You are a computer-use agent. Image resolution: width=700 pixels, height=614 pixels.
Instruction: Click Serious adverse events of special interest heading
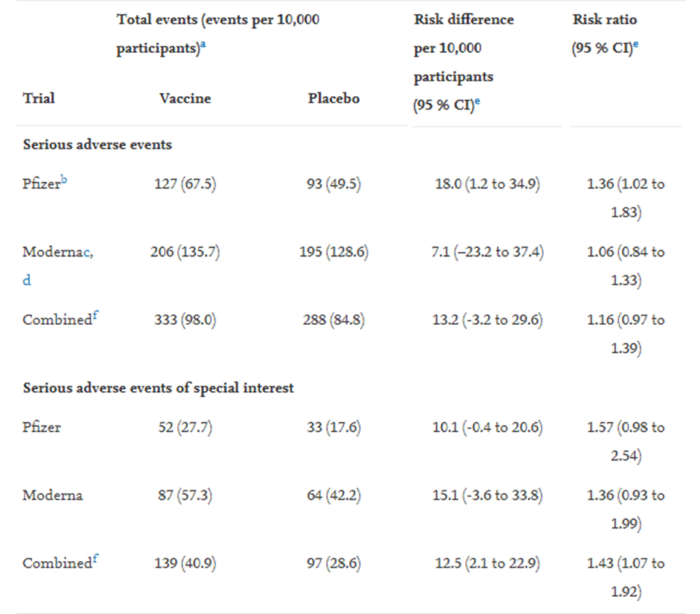159,388
